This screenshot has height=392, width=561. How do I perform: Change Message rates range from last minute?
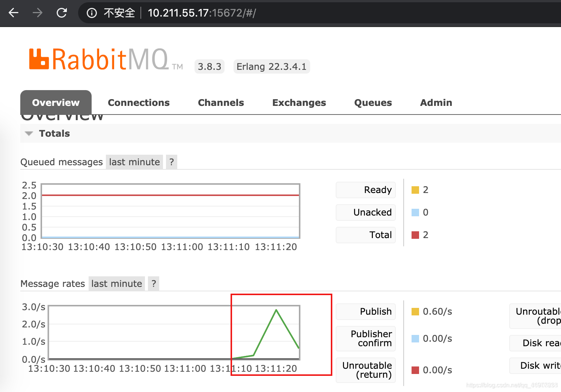pos(117,283)
